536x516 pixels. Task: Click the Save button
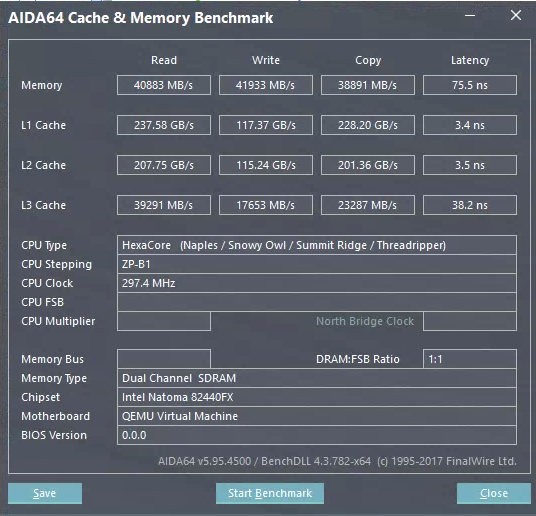(45, 493)
